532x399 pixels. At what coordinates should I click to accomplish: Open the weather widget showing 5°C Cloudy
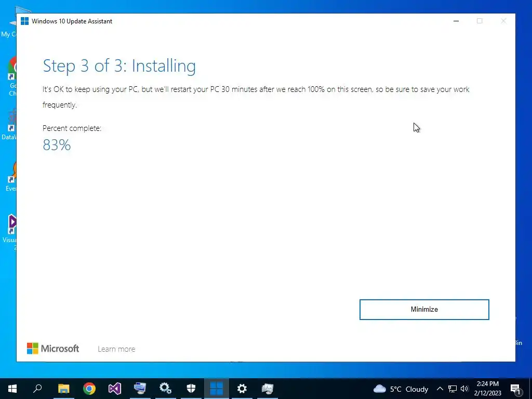pyautogui.click(x=401, y=389)
